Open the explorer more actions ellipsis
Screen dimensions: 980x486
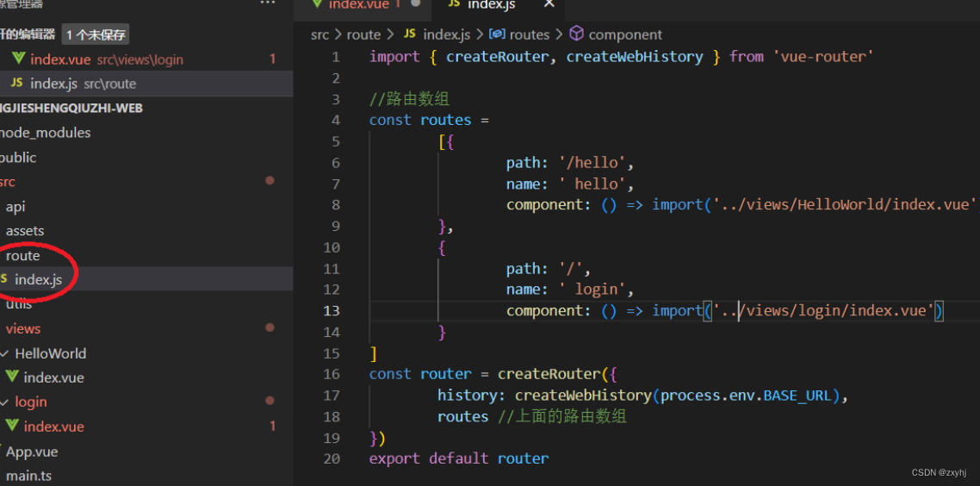pyautogui.click(x=268, y=3)
